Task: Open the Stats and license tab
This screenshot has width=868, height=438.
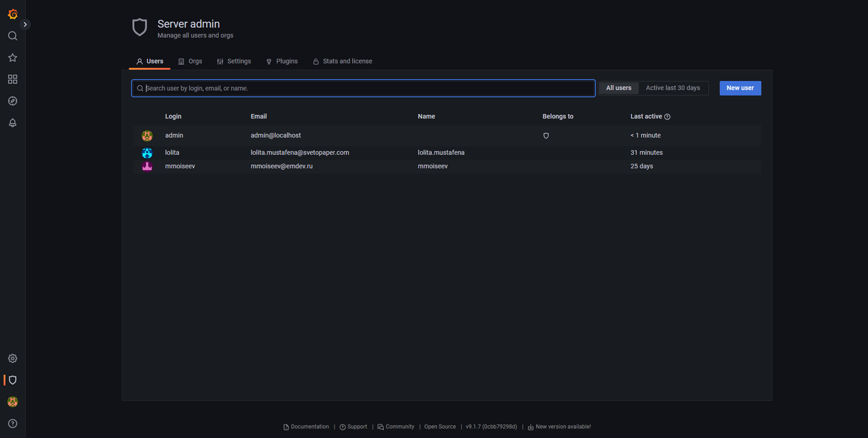Action: 342,61
